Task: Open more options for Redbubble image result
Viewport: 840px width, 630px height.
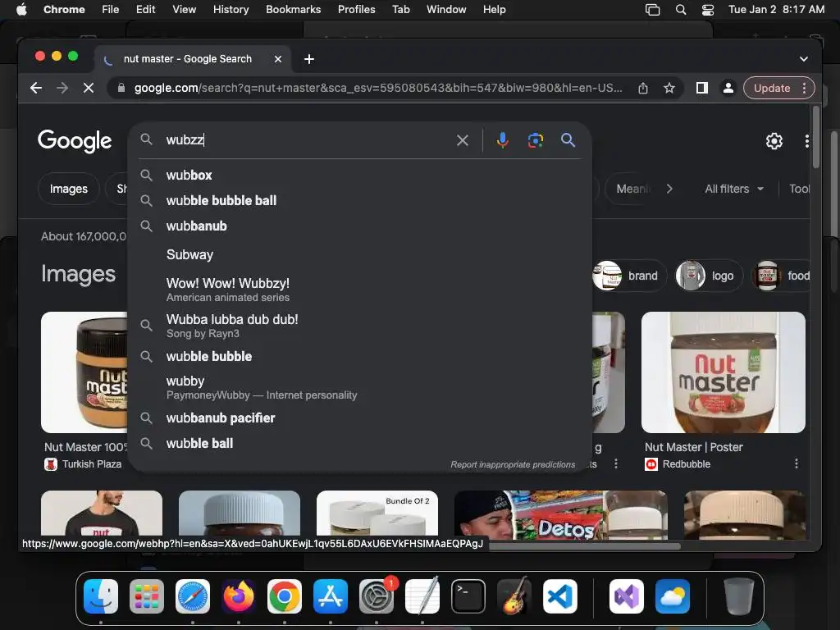Action: click(796, 463)
